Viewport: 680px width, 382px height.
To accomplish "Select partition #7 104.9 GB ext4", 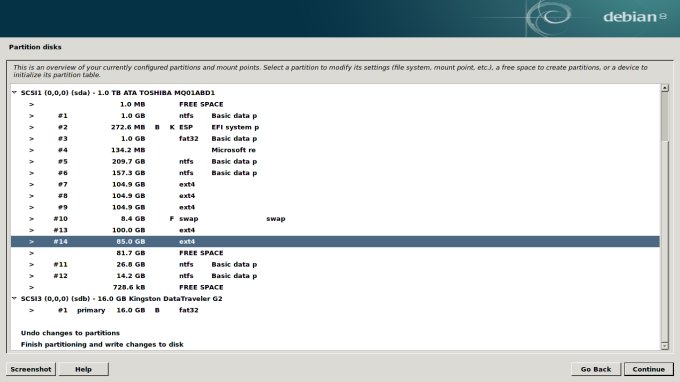I will click(335, 184).
